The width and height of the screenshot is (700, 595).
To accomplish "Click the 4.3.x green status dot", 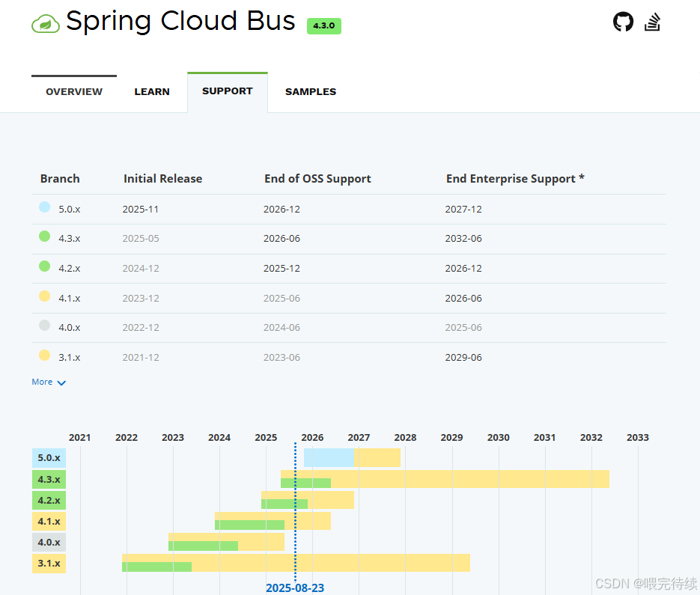I will click(x=45, y=236).
